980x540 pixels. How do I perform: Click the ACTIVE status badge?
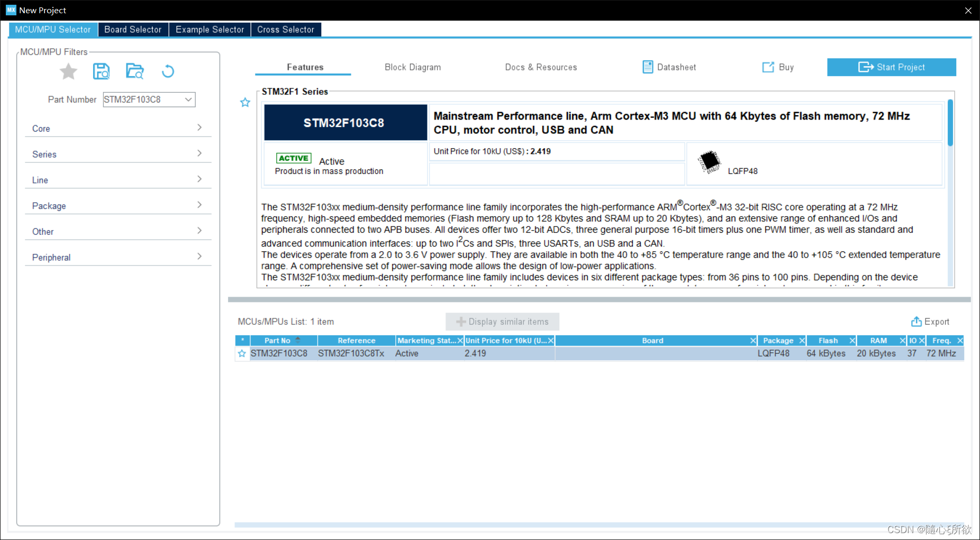point(293,158)
